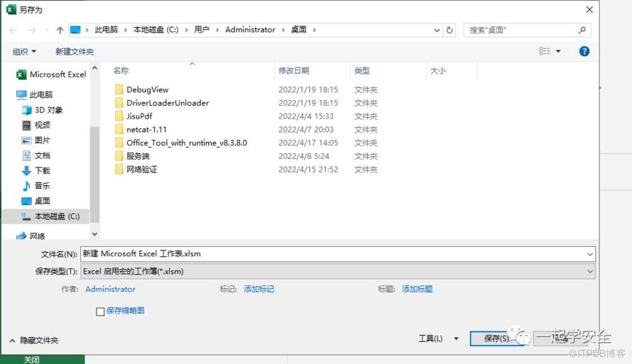Open the 组织 dropdown menu

24,52
